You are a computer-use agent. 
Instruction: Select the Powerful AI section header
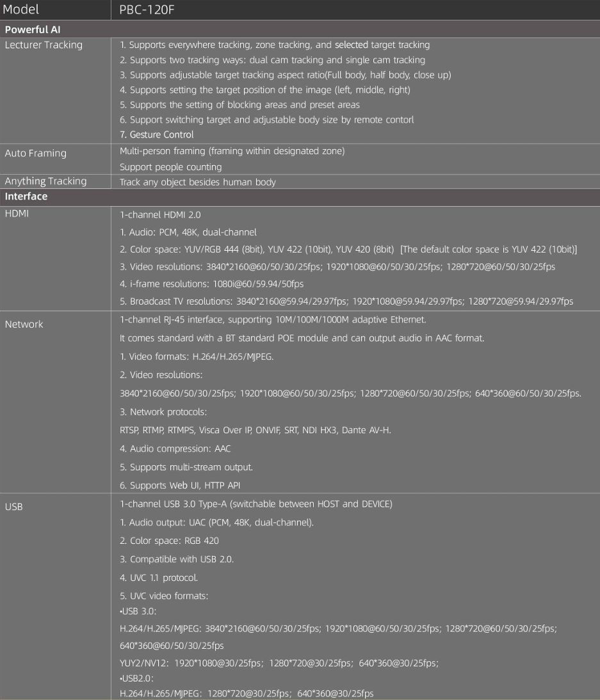pos(33,29)
